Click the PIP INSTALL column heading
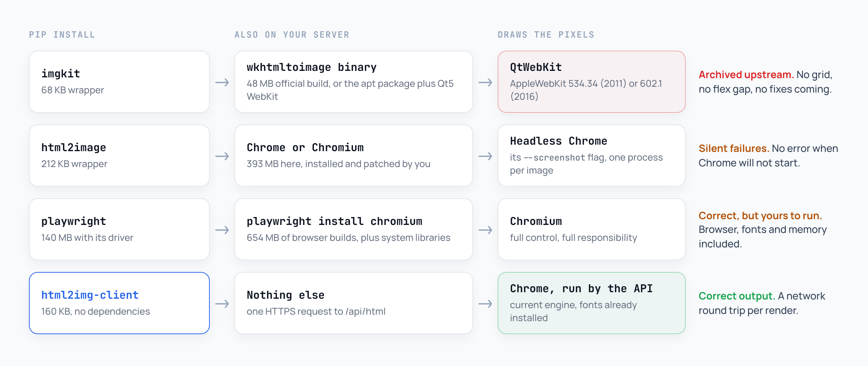Image resolution: width=868 pixels, height=366 pixels. 62,35
